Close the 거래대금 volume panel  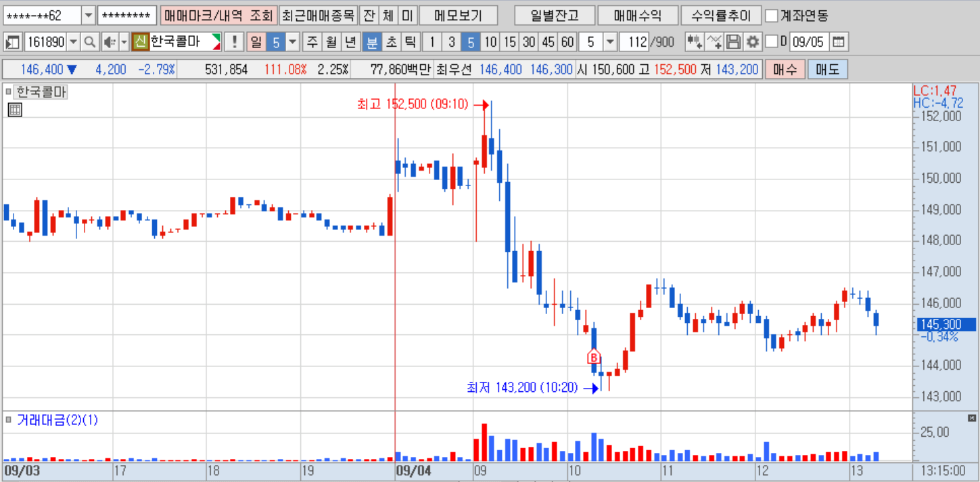click(x=973, y=418)
